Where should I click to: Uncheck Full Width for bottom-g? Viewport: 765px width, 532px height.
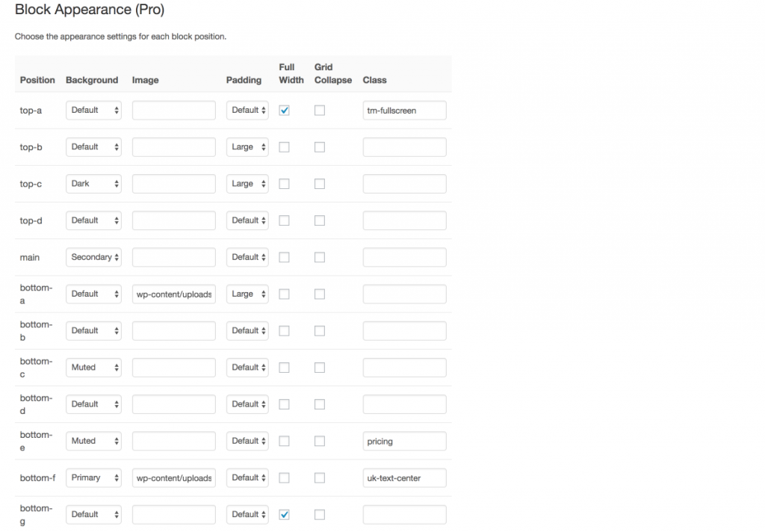click(284, 514)
